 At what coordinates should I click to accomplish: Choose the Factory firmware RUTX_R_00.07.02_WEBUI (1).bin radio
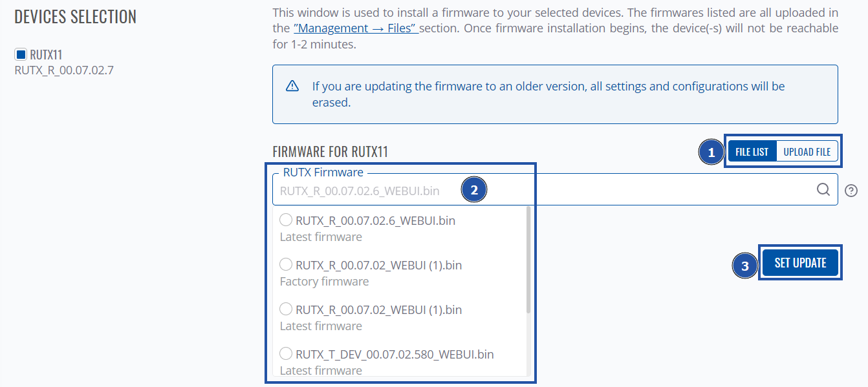(x=286, y=265)
